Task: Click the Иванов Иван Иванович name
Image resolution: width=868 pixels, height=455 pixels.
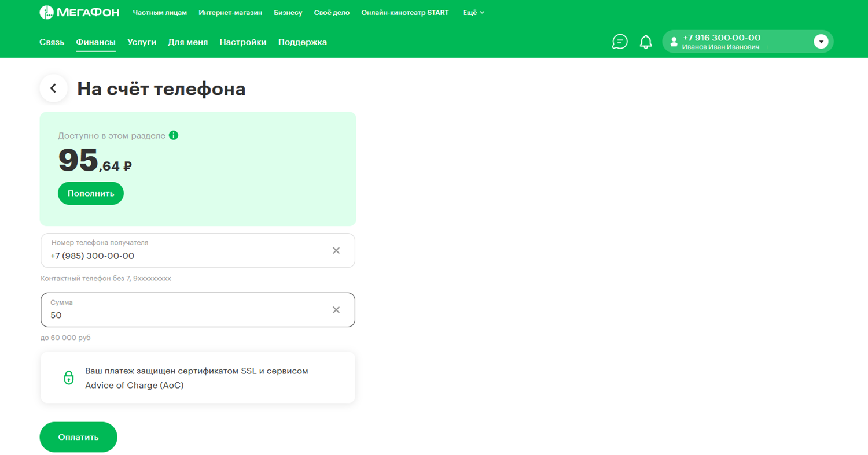Action: tap(720, 47)
